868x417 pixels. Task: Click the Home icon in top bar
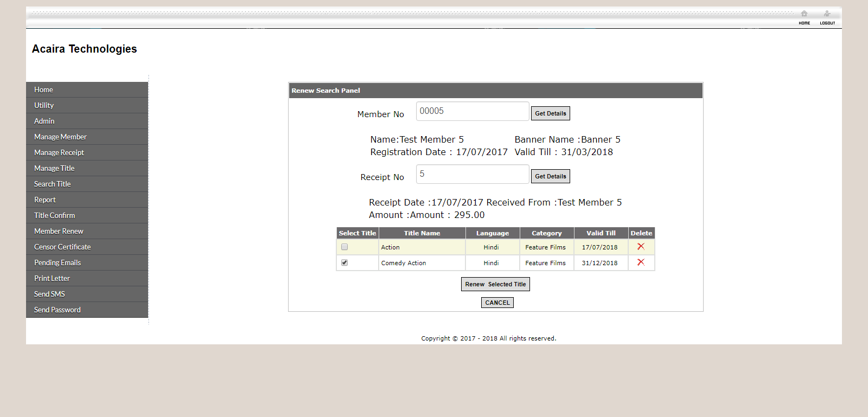click(x=804, y=15)
